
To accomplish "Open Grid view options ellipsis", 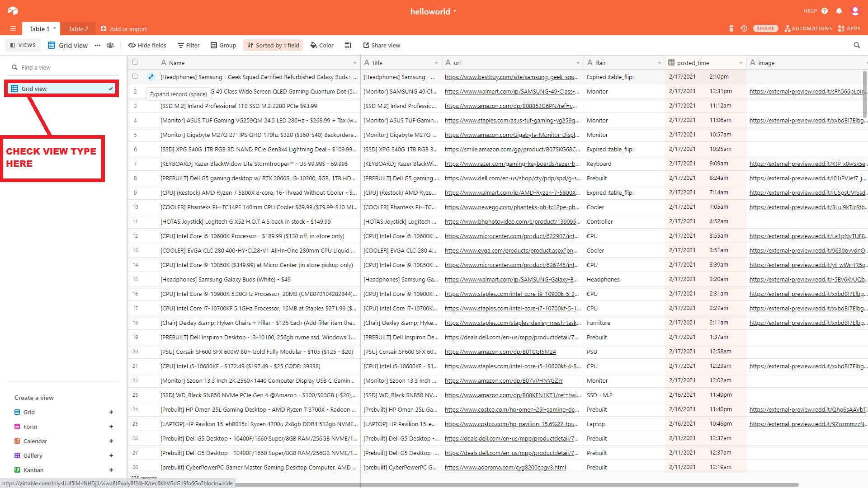I will click(98, 45).
